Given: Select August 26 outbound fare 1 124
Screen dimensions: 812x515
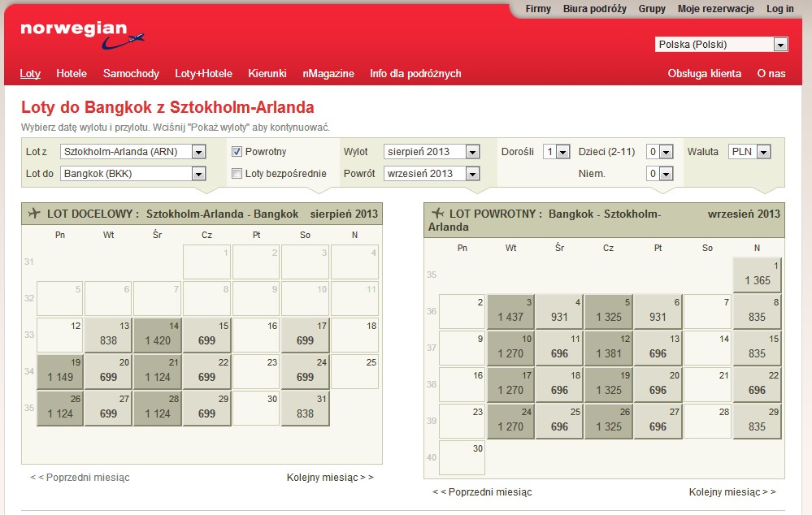Looking at the screenshot, I should tap(60, 409).
